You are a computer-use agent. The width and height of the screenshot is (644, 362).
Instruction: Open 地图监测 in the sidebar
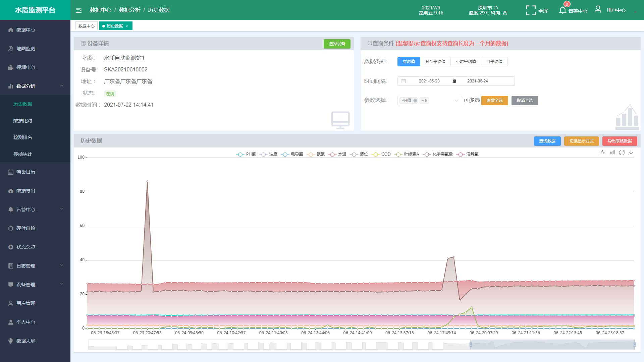point(35,49)
